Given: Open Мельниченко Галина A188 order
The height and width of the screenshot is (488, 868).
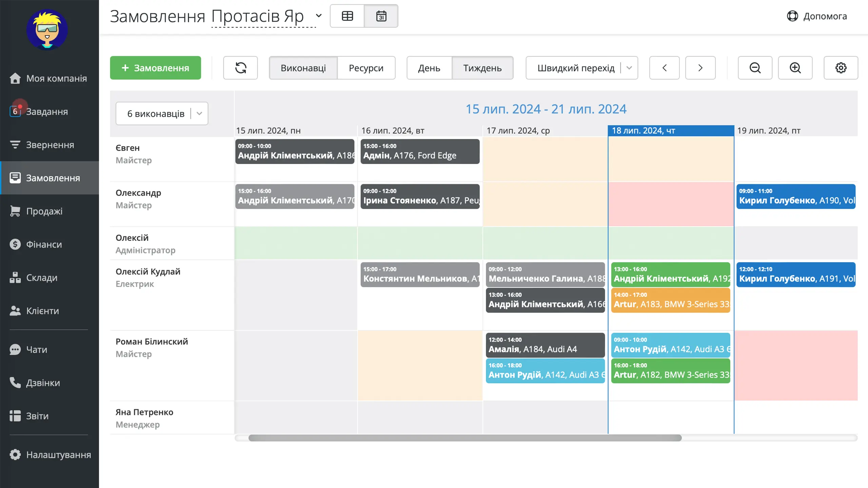Looking at the screenshot, I should pyautogui.click(x=545, y=274).
